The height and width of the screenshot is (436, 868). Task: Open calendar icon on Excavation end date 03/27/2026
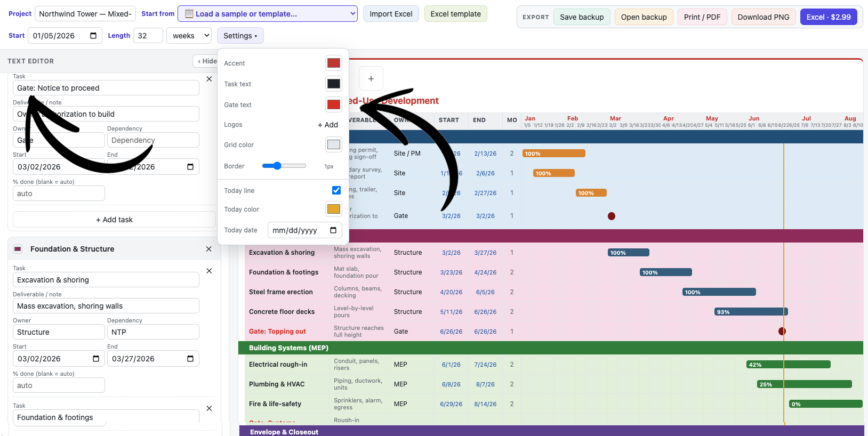point(190,359)
